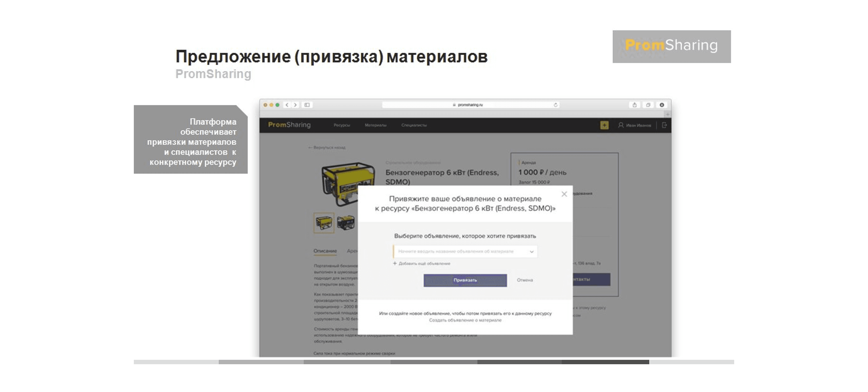Add another announcement with plus link

click(x=422, y=263)
